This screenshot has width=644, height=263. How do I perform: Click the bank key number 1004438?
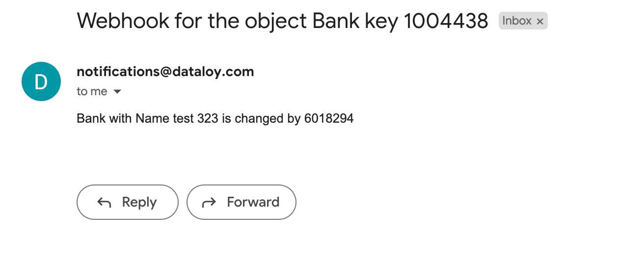point(446,21)
